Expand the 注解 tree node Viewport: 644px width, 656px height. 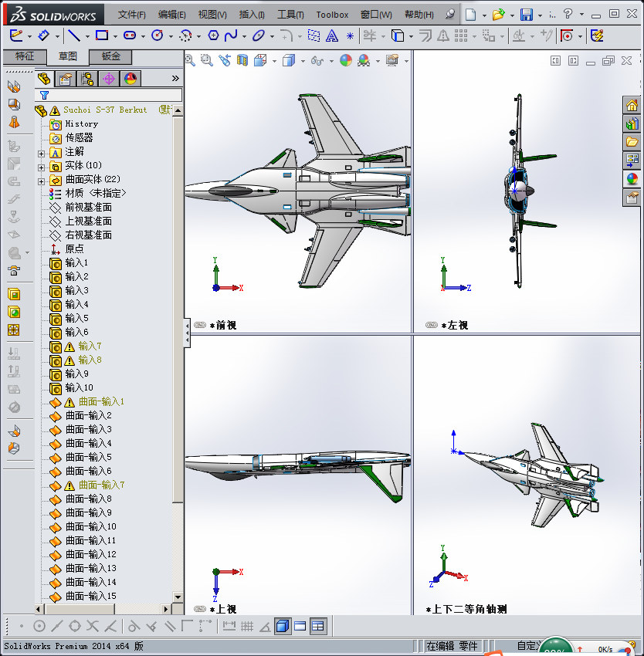click(41, 154)
